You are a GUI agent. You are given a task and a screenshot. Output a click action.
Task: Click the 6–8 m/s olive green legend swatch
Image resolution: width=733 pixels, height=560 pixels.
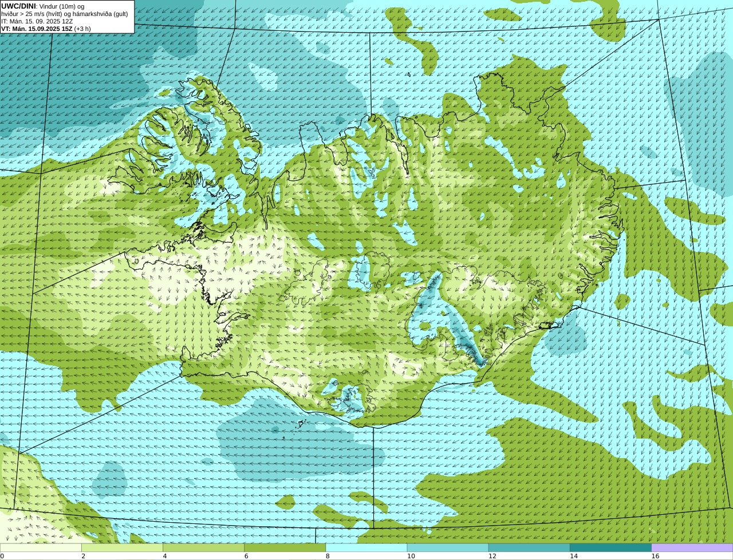click(x=285, y=547)
